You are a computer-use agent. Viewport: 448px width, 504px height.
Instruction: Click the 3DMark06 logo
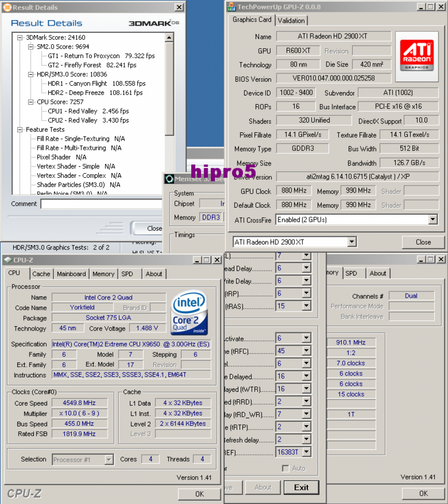point(154,23)
